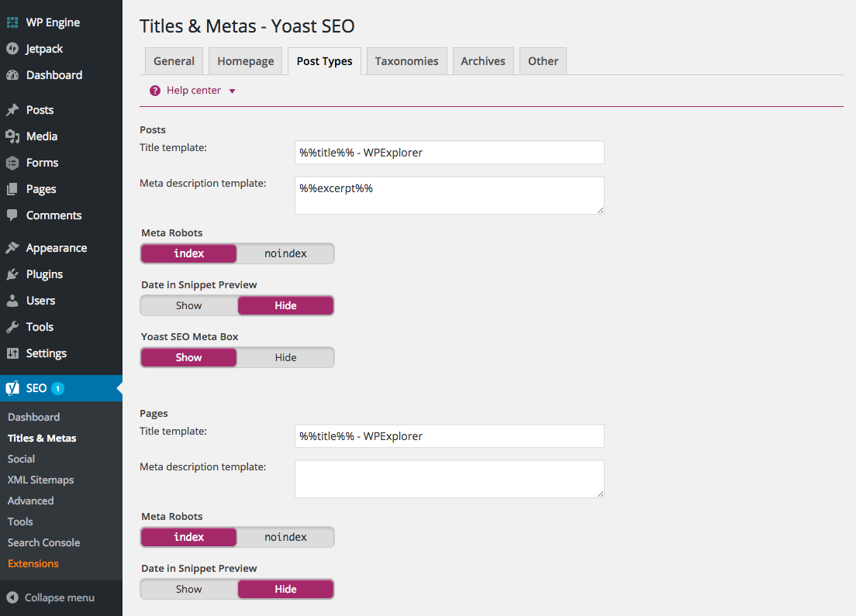
Task: Go to Search Console settings
Action: [x=43, y=542]
